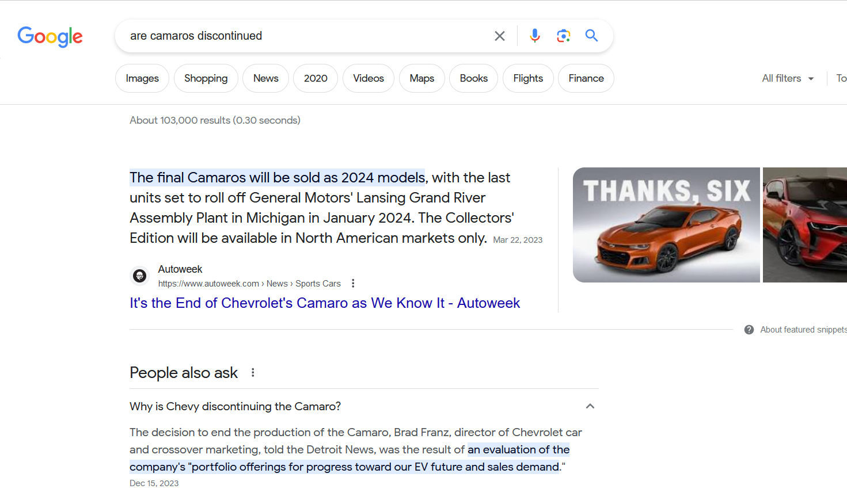
Task: Open the Tools button next to All filters
Action: (841, 78)
